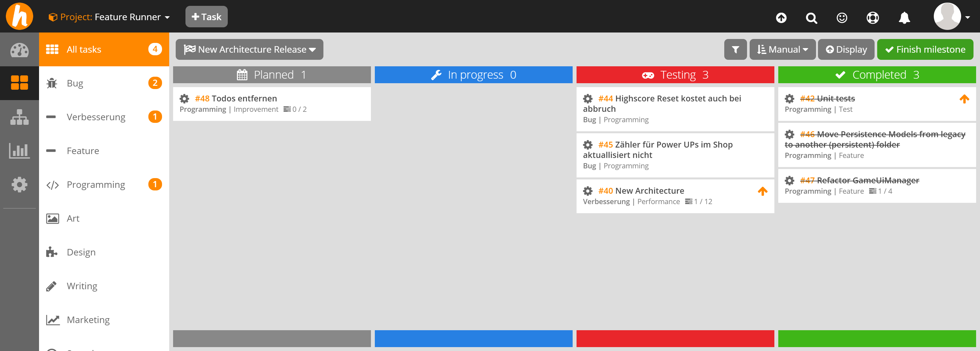980x351 pixels.
Task: Click gear icon on task #45
Action: 588,145
